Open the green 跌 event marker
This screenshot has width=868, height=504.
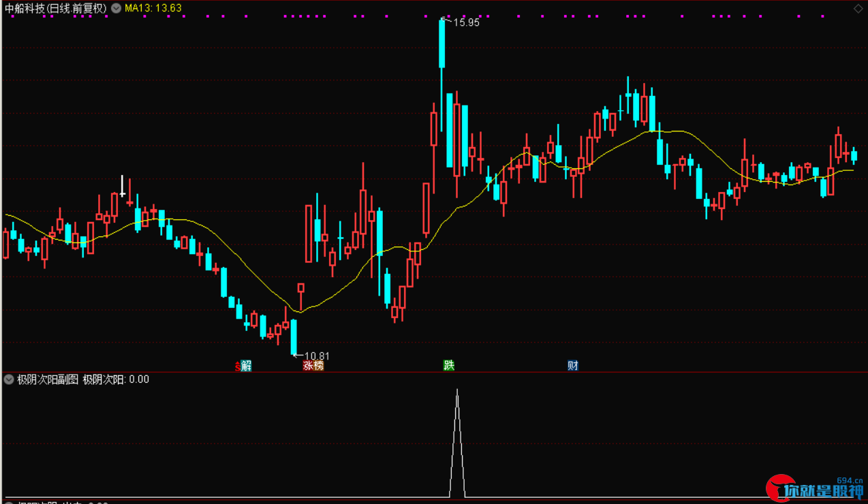point(448,365)
